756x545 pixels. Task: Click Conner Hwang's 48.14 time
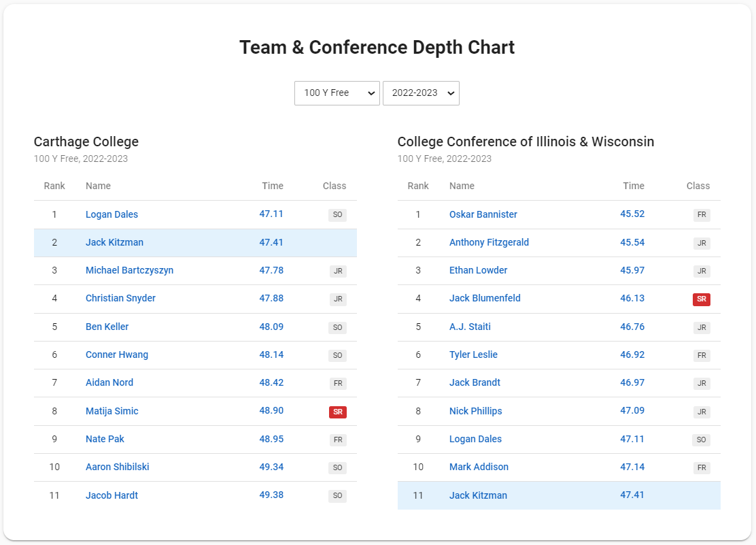point(271,354)
